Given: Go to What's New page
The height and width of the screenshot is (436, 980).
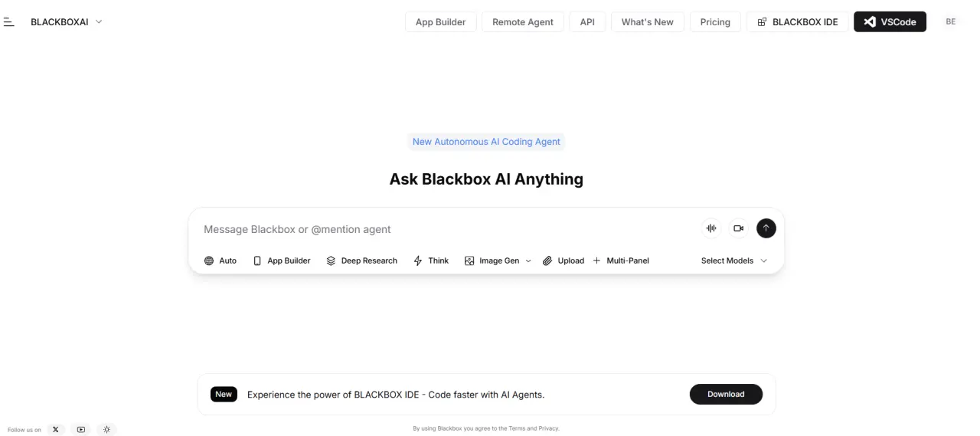Looking at the screenshot, I should [648, 22].
